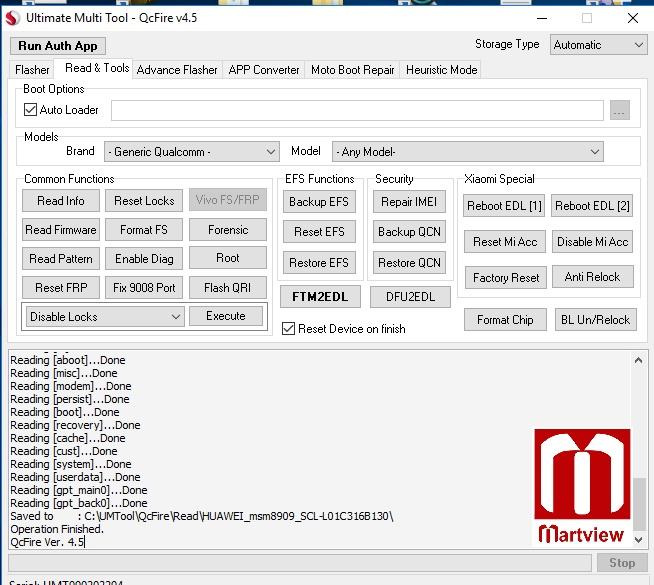Screen dimensions: 654x585
Task: Click the Reset EFS button
Action: (319, 232)
